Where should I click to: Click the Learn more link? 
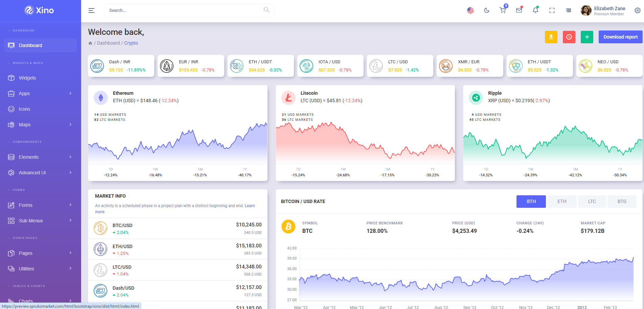[x=250, y=206]
